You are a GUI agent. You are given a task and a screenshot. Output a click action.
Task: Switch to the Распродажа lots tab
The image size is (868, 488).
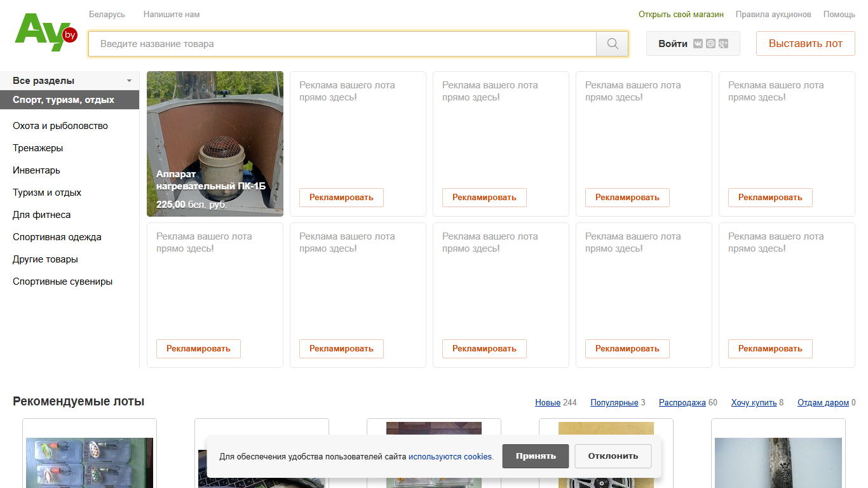682,402
